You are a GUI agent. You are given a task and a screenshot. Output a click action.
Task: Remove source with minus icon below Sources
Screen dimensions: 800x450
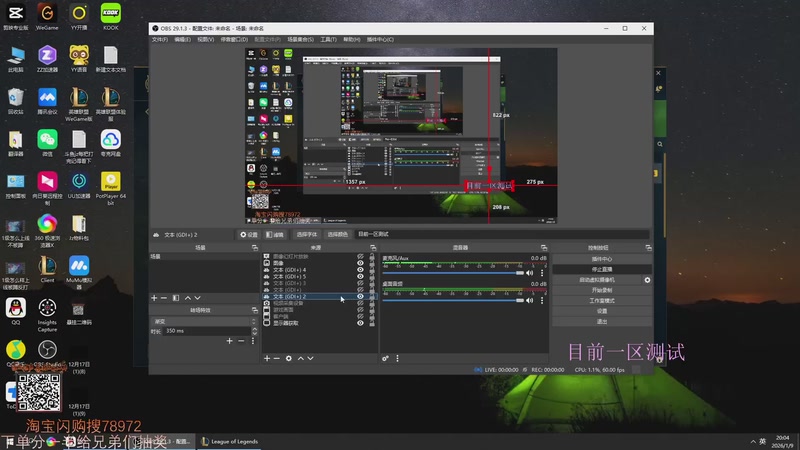click(x=277, y=359)
